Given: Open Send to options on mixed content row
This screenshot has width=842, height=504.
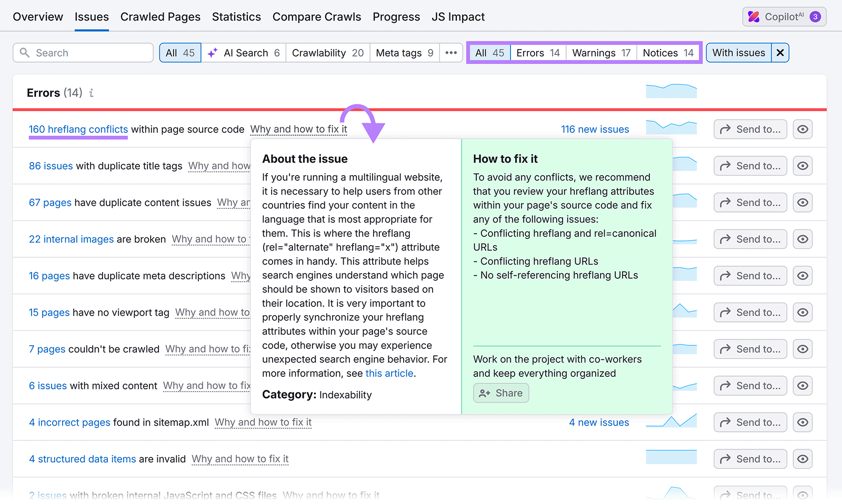Looking at the screenshot, I should coord(749,385).
